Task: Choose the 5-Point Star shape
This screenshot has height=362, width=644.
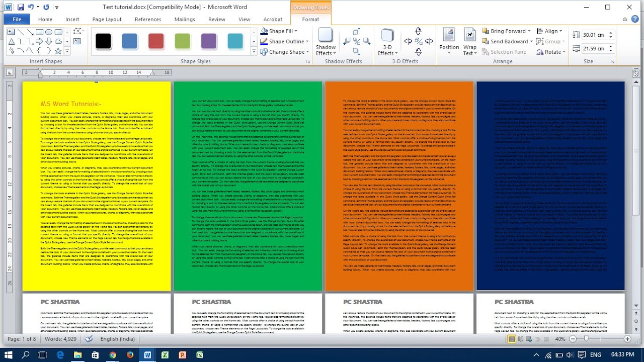Action: pos(58,51)
